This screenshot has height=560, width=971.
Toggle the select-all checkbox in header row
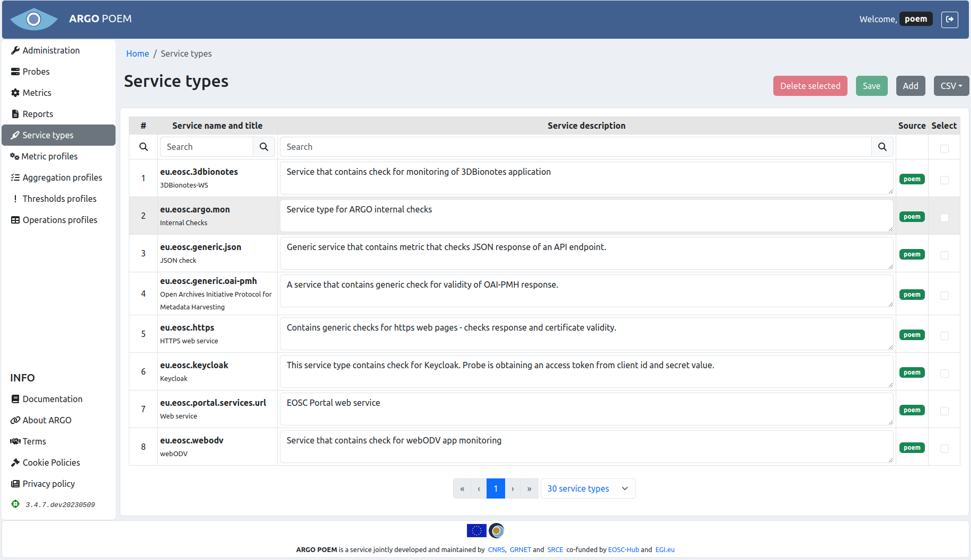pyautogui.click(x=944, y=149)
